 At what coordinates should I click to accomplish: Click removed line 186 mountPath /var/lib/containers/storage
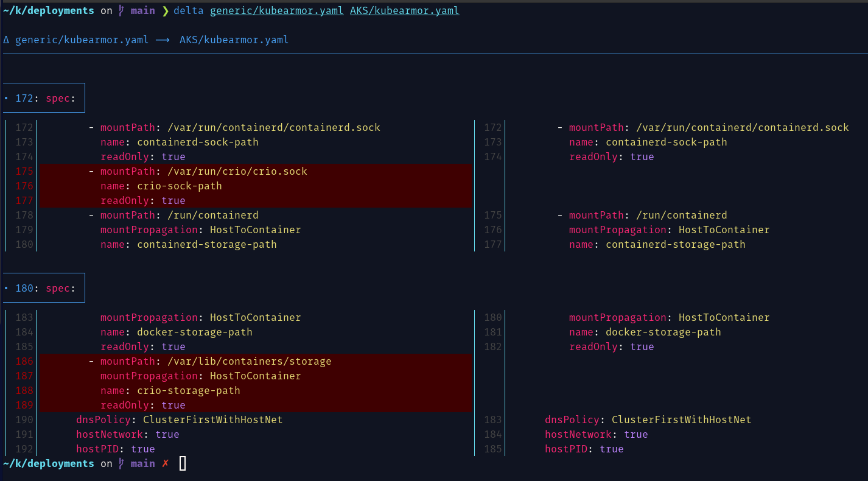(x=210, y=362)
